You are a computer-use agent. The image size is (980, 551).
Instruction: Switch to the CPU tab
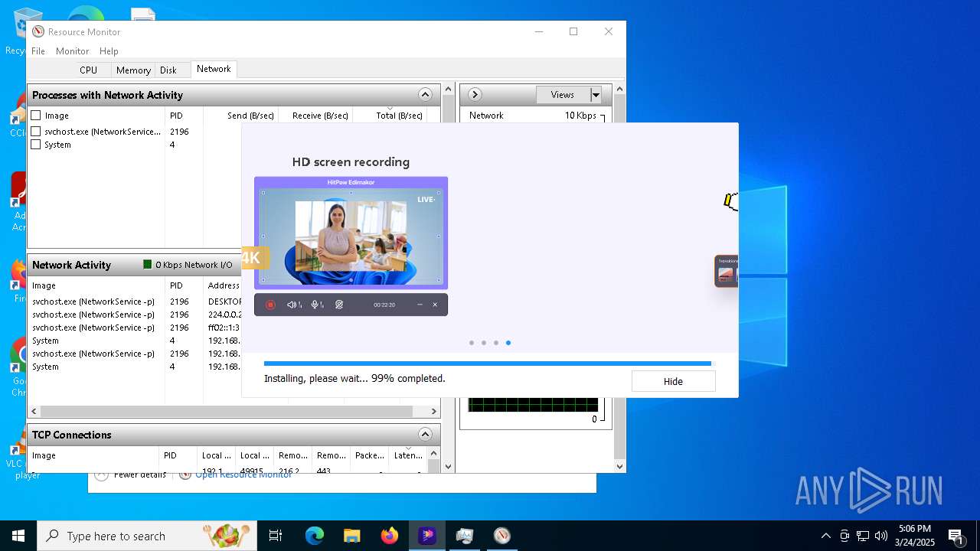89,70
